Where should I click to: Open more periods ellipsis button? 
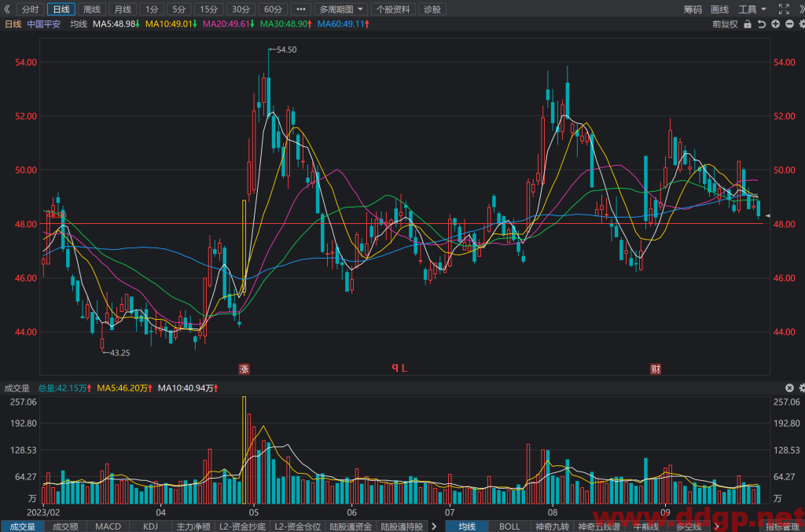pyautogui.click(x=301, y=9)
